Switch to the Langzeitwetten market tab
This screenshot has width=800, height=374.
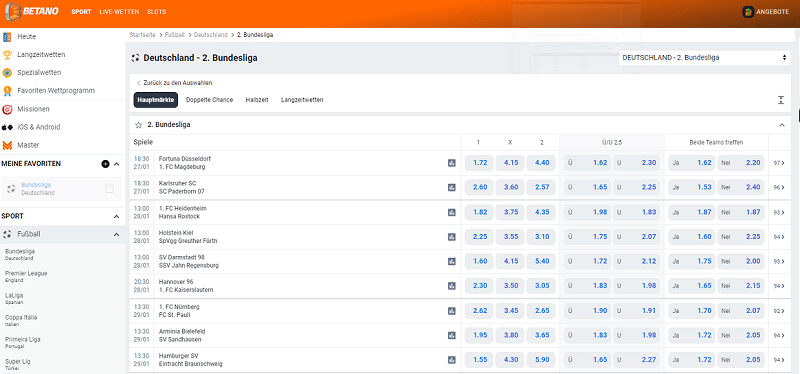click(x=302, y=100)
